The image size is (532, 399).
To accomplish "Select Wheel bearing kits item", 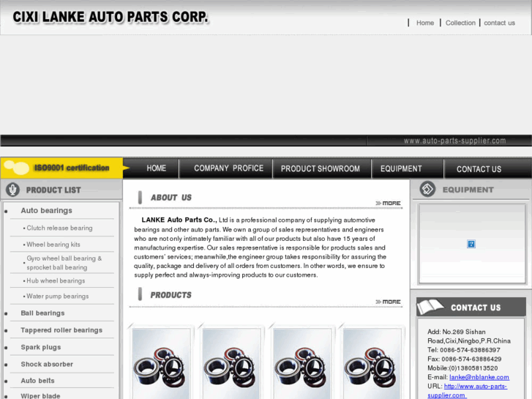I will tap(53, 244).
